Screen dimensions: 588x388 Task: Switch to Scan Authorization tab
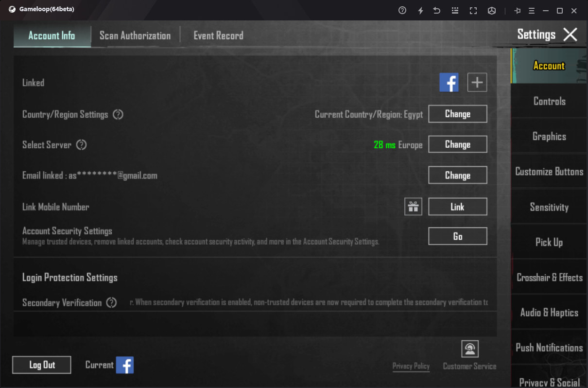[135, 35]
